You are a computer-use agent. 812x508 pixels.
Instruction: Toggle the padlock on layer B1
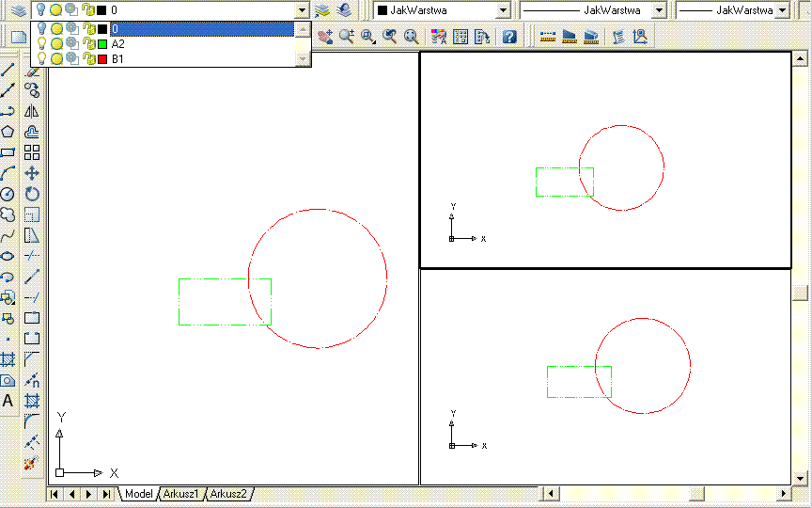click(x=88, y=58)
